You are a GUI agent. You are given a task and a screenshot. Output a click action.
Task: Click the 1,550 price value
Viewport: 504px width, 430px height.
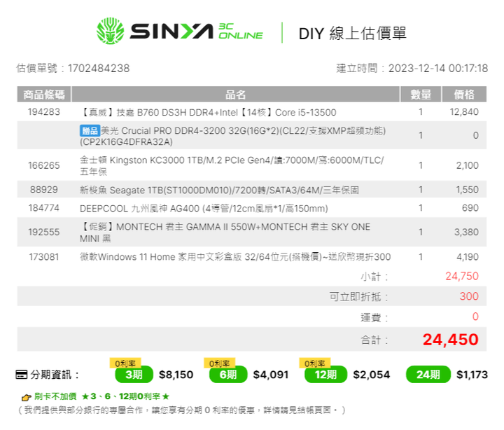tap(468, 189)
